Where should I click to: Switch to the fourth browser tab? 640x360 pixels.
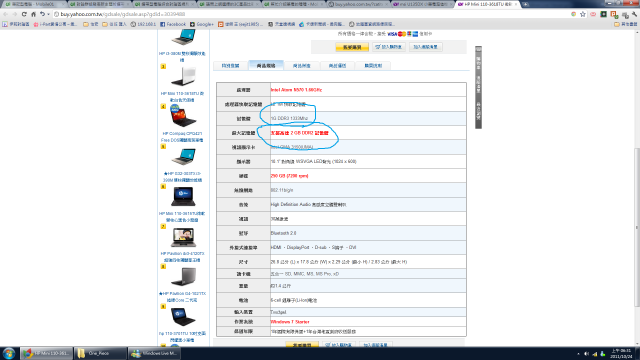(x=228, y=4)
